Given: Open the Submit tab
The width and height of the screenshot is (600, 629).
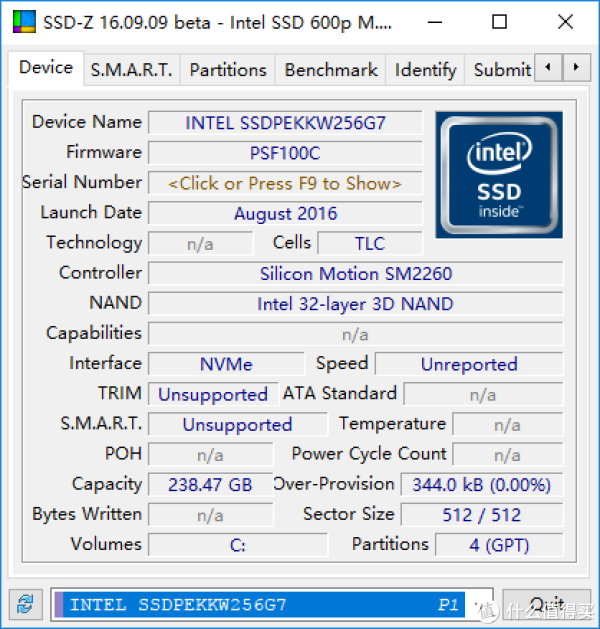Looking at the screenshot, I should tap(499, 70).
